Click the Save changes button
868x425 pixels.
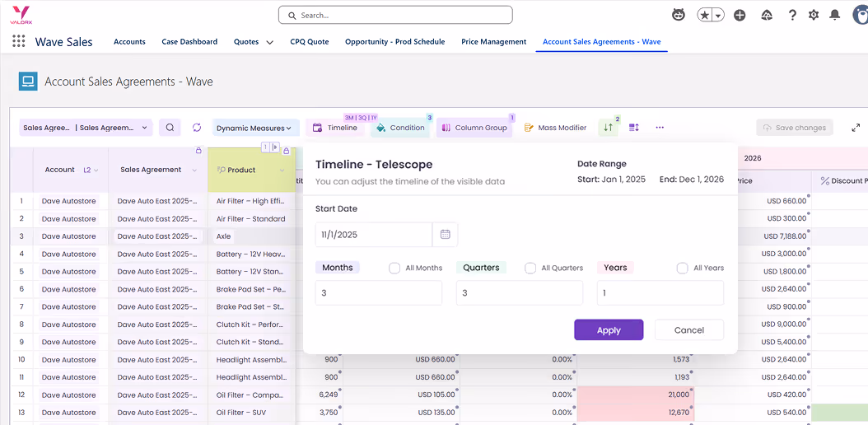[x=795, y=128]
